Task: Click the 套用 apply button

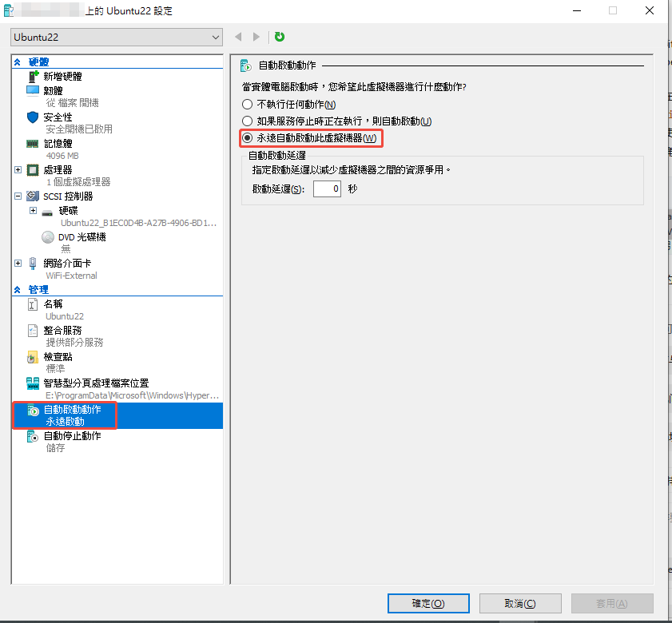Action: point(612,603)
